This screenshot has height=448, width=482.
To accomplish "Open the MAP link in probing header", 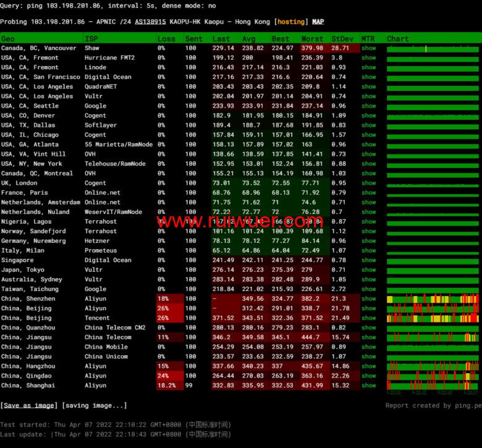I will click(318, 22).
